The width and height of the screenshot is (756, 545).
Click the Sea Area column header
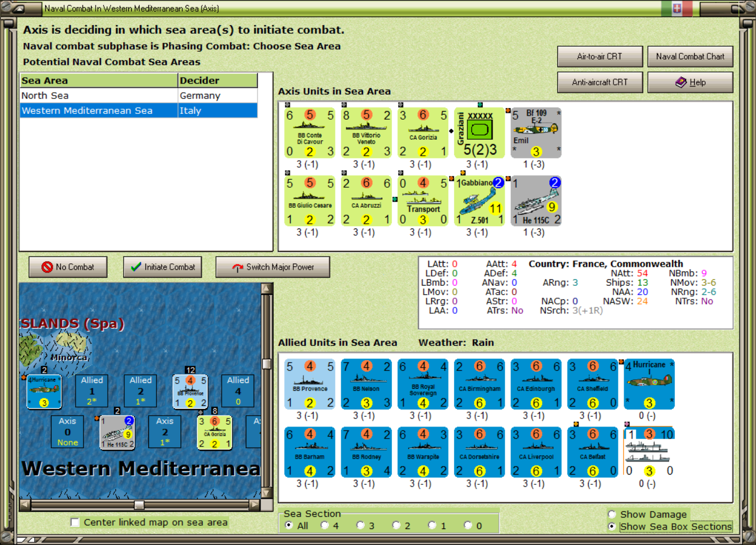click(99, 81)
